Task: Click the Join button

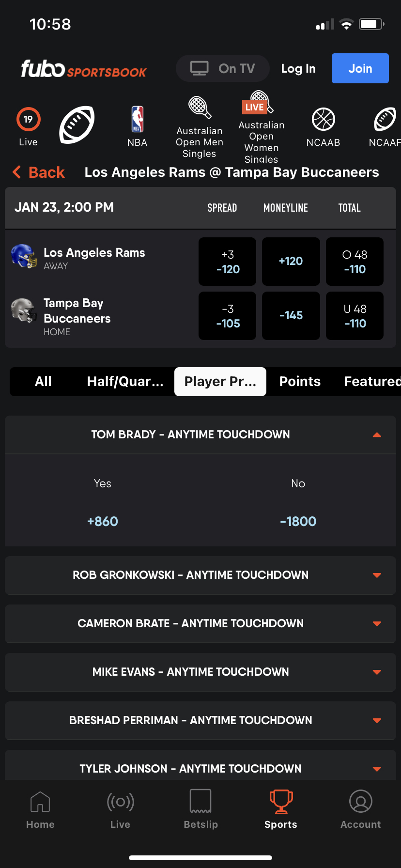Action: pyautogui.click(x=360, y=68)
